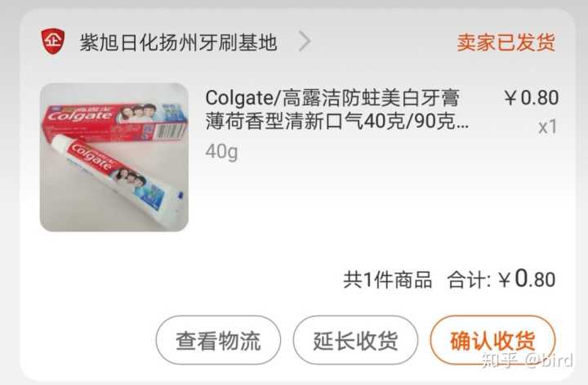Click the 查看物流 button
This screenshot has height=385, width=588.
click(x=218, y=340)
